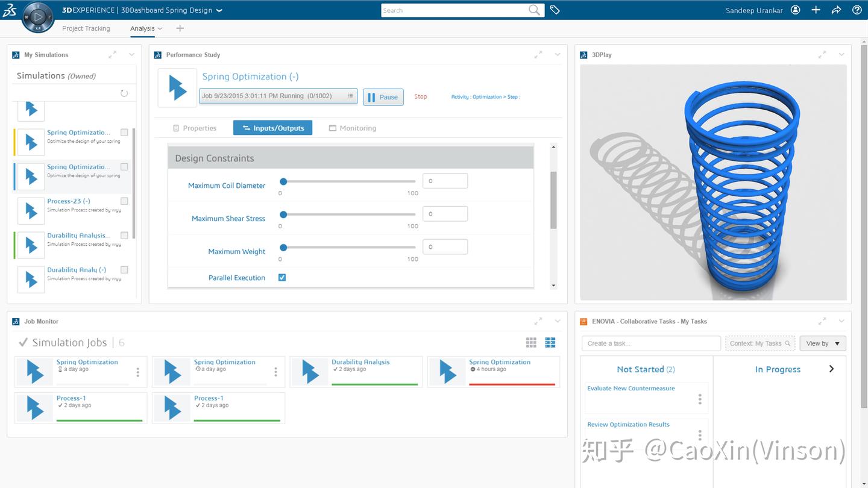Viewport: 868px width, 488px height.
Task: Focus the Create a task input field
Action: pyautogui.click(x=651, y=343)
